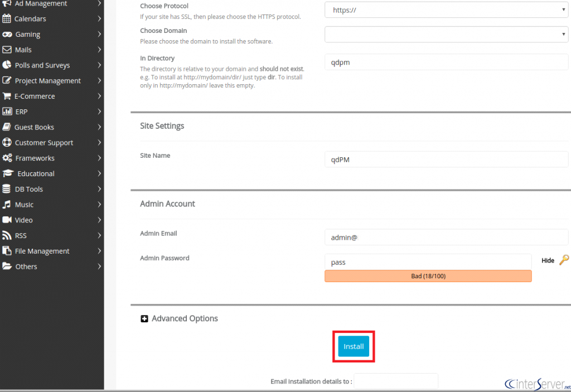Click the Frameworks gears icon
The height and width of the screenshot is (392, 571).
tap(7, 158)
